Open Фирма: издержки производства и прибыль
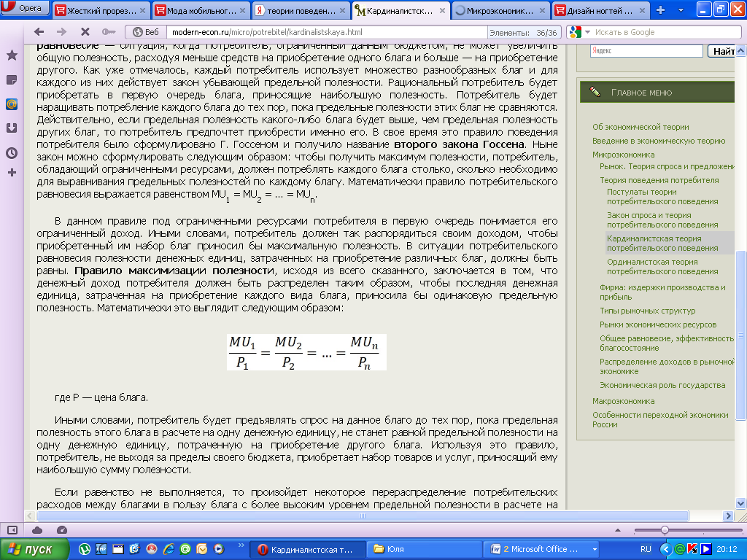747x560 pixels. (x=662, y=292)
